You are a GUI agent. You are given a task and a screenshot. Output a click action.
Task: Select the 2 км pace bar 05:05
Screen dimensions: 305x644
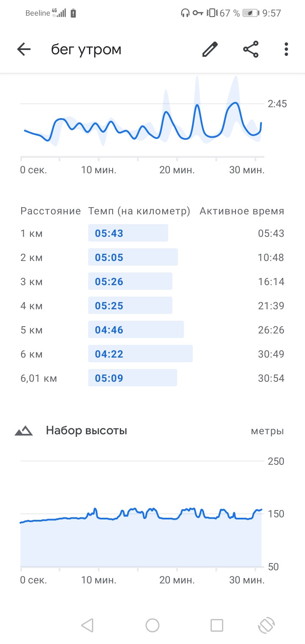(133, 257)
